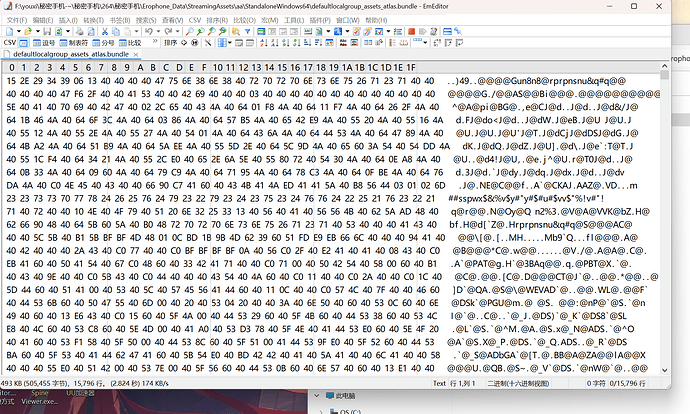Expand the OS (C:) drive in Explorer

(321, 411)
